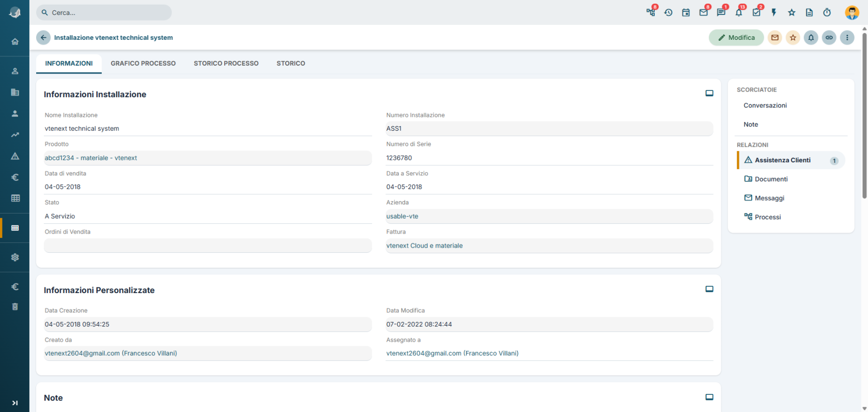Open Assegnato a user link
Viewport: 868px width, 412px height.
pos(452,354)
